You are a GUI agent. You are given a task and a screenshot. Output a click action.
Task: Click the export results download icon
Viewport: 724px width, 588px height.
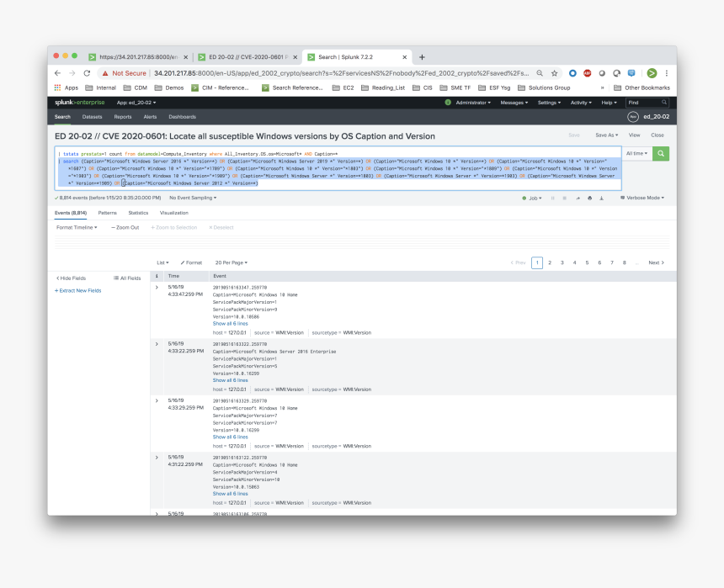tap(602, 198)
